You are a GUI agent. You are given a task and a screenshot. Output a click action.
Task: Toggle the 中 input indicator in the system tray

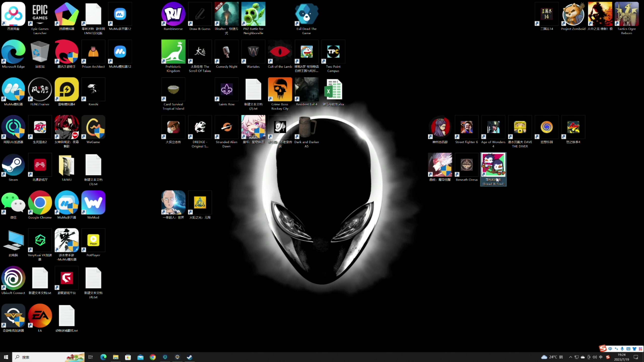pyautogui.click(x=601, y=357)
